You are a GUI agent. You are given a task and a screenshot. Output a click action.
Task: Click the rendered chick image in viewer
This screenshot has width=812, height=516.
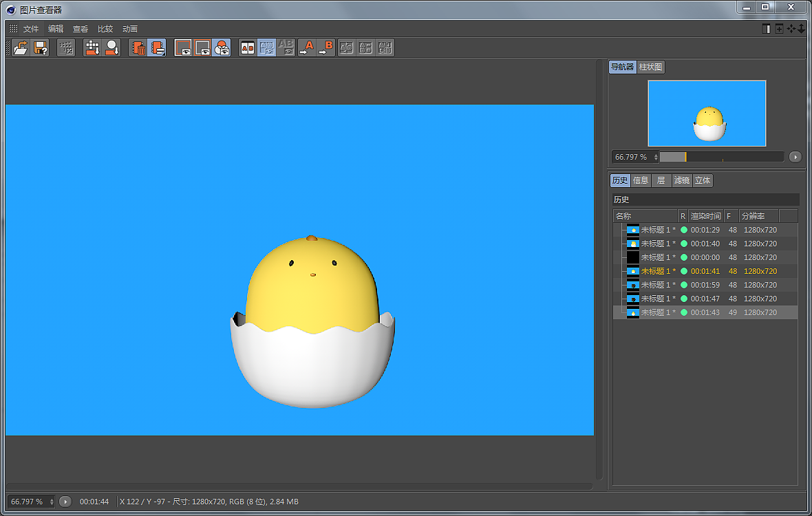pyautogui.click(x=300, y=270)
